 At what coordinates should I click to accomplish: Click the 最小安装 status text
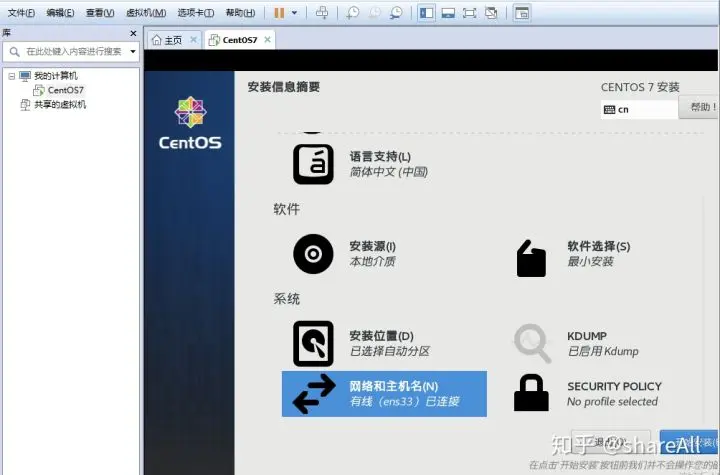tap(591, 261)
